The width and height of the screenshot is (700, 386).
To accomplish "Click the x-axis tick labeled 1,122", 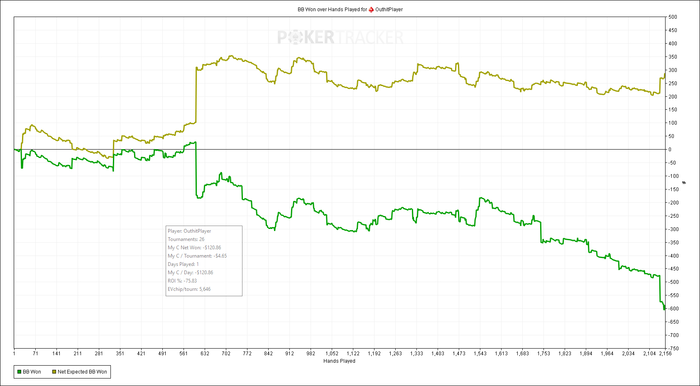I will coord(353,353).
